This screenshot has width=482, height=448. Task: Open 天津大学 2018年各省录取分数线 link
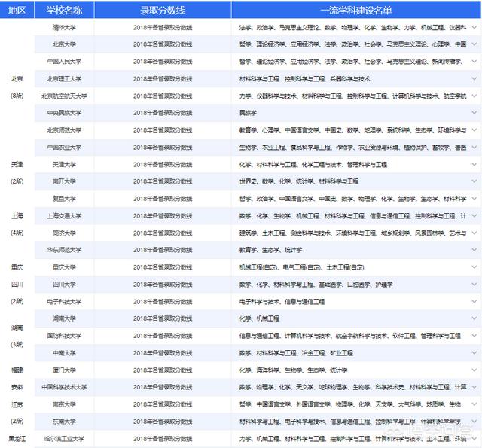163,164
